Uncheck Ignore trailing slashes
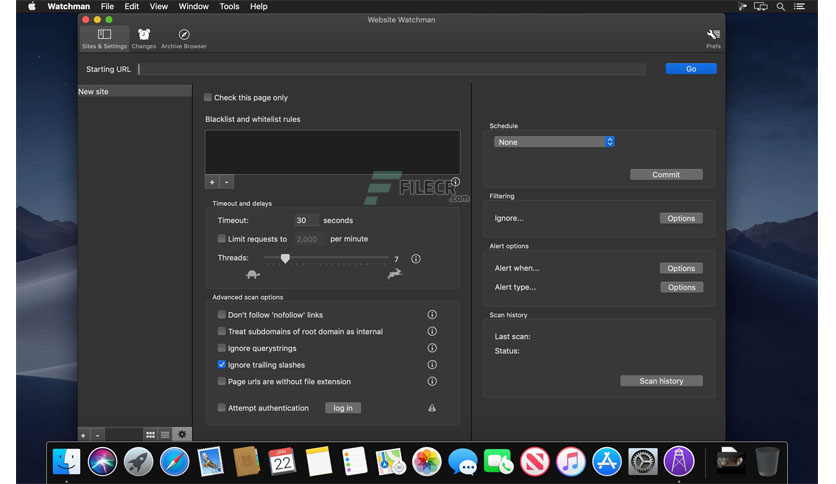 click(x=221, y=365)
